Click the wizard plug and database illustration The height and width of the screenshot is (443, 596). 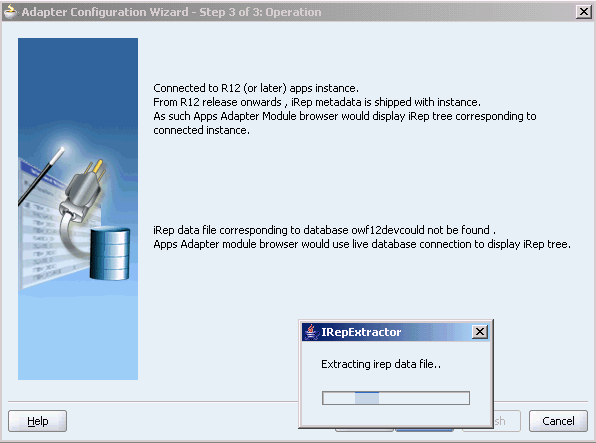(78, 209)
